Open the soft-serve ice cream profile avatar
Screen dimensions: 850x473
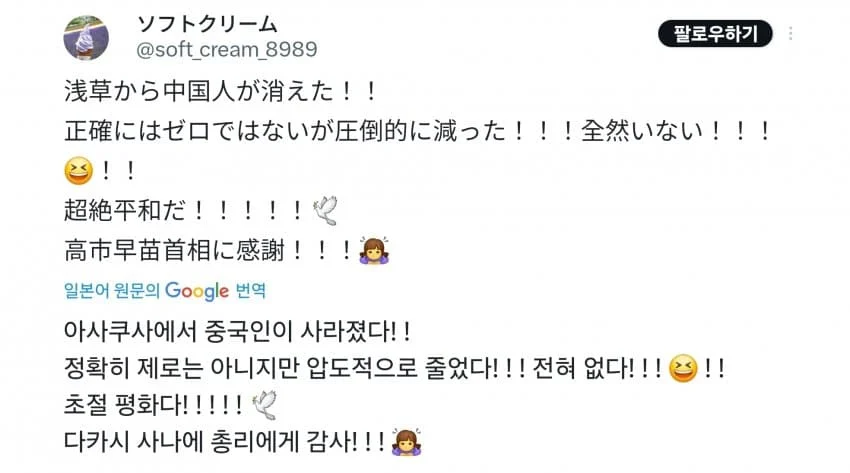point(86,37)
